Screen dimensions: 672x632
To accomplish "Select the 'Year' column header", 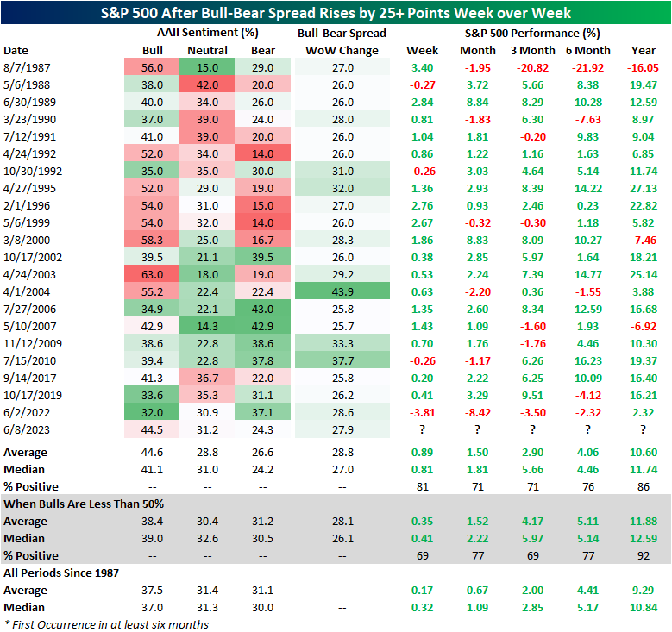I will [x=643, y=51].
